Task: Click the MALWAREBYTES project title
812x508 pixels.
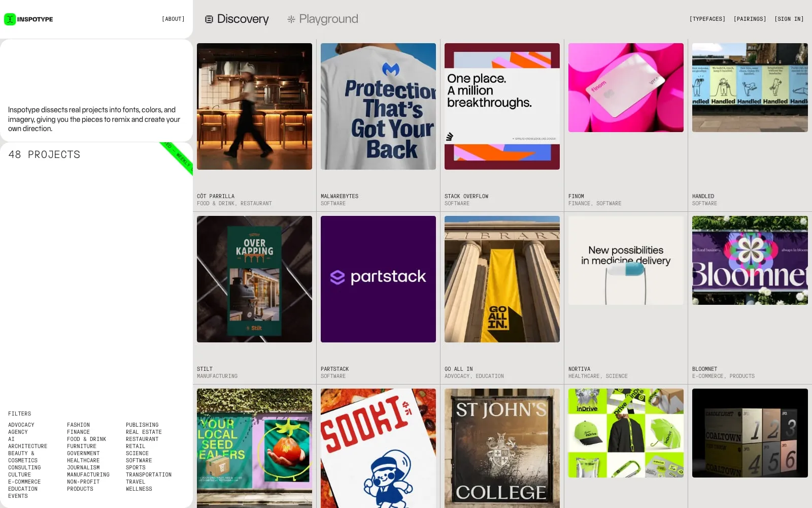Action: pos(340,196)
